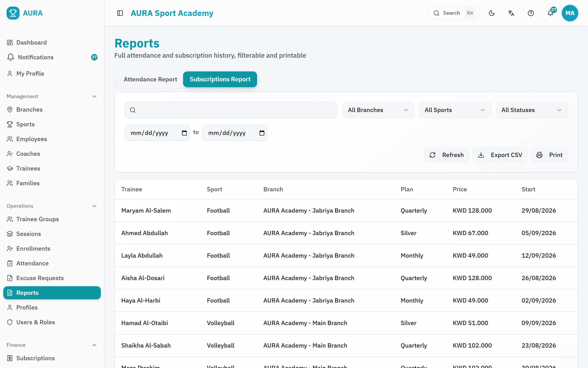The width and height of the screenshot is (588, 368).
Task: Click trainee Maryam Al-Salem
Action: (146, 211)
